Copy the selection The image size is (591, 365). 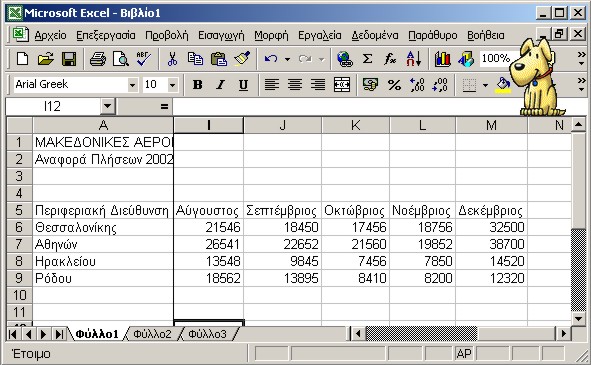click(195, 59)
